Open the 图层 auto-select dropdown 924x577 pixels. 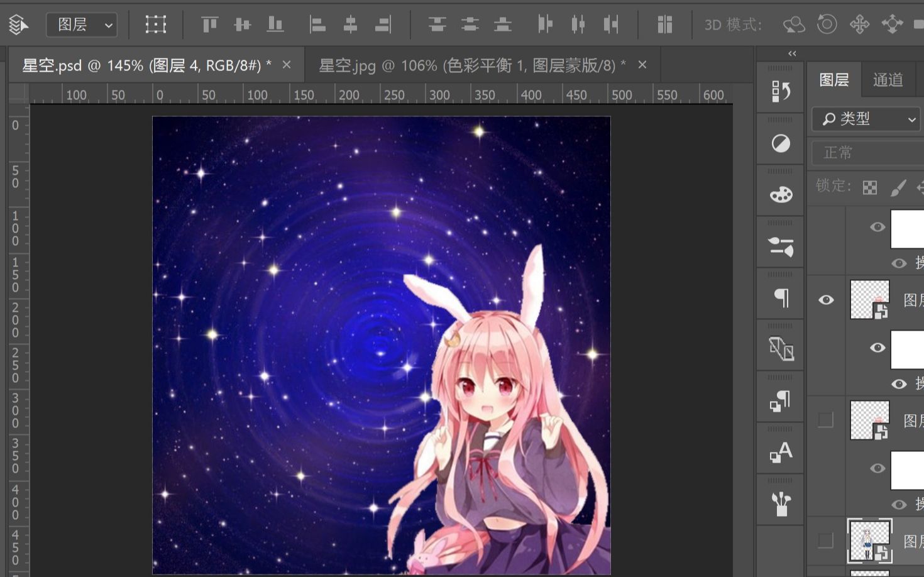pos(82,25)
